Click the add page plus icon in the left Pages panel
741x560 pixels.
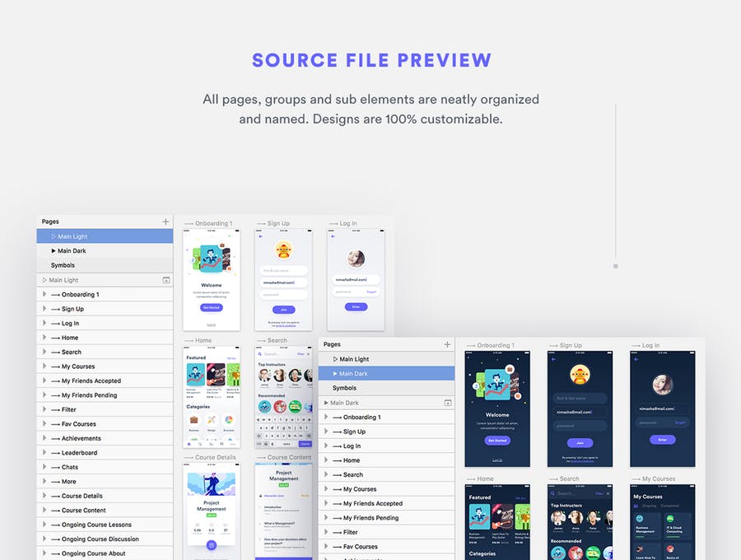165,222
